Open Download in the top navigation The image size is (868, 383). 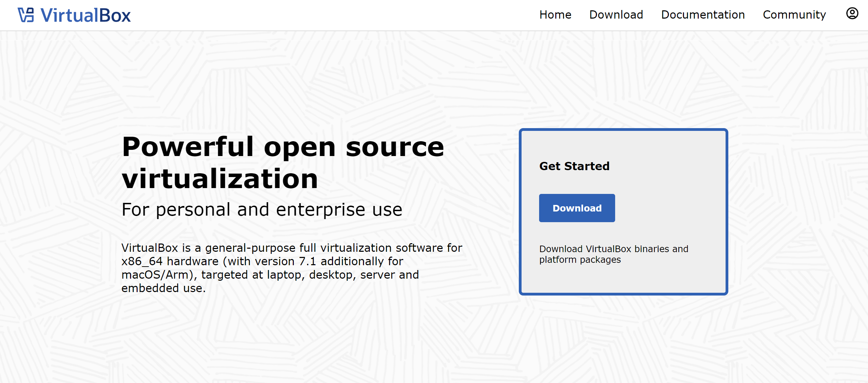pyautogui.click(x=616, y=15)
